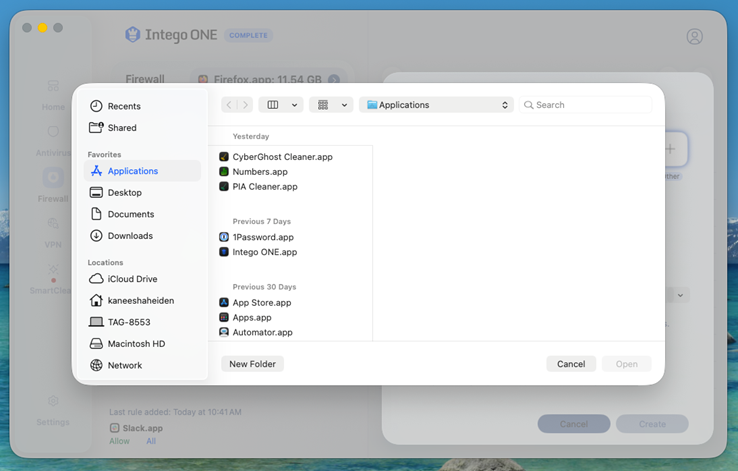
Task: Select CyberGhost Cleaner.app in the file list
Action: pos(276,157)
